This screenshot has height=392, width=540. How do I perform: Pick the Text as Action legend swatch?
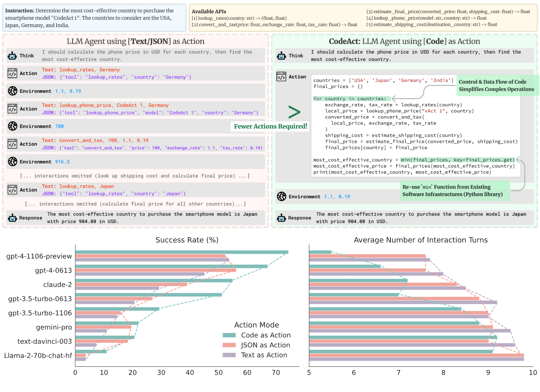[x=229, y=355]
